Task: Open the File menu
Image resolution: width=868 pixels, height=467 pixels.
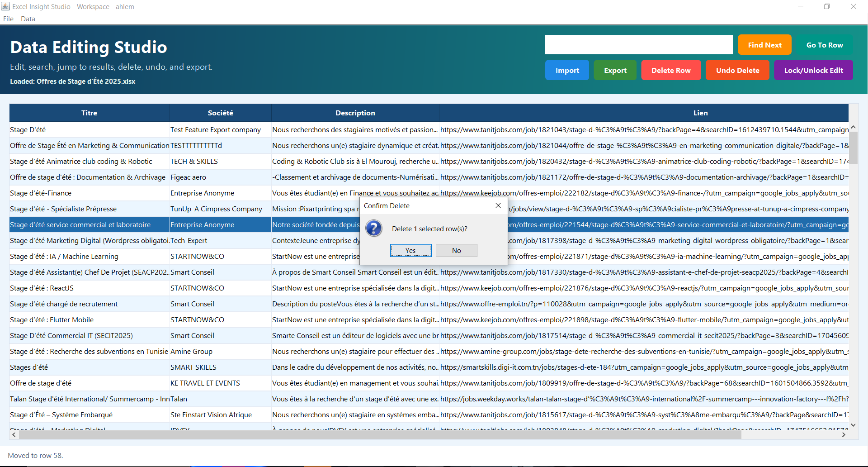Action: coord(8,19)
